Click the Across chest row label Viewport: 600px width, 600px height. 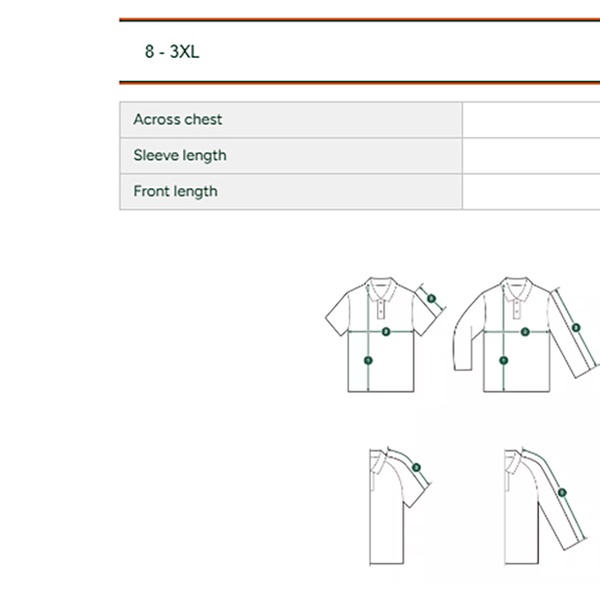178,120
